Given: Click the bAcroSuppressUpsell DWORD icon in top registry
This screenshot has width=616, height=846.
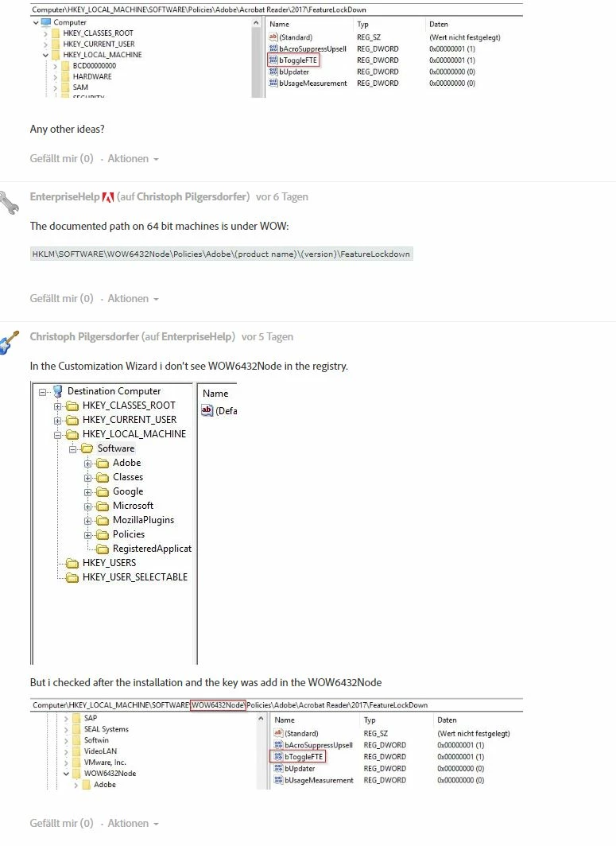Looking at the screenshot, I should (x=273, y=49).
